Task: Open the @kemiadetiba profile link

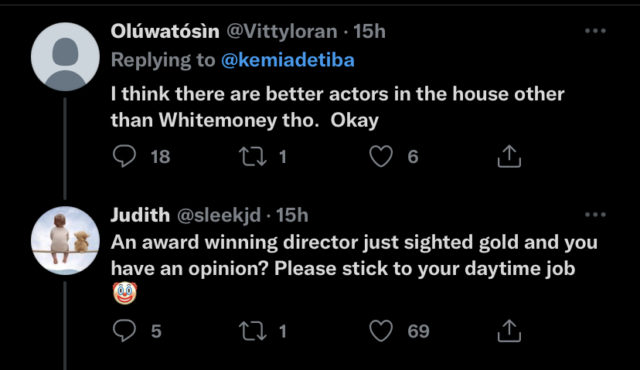Action: tap(288, 60)
